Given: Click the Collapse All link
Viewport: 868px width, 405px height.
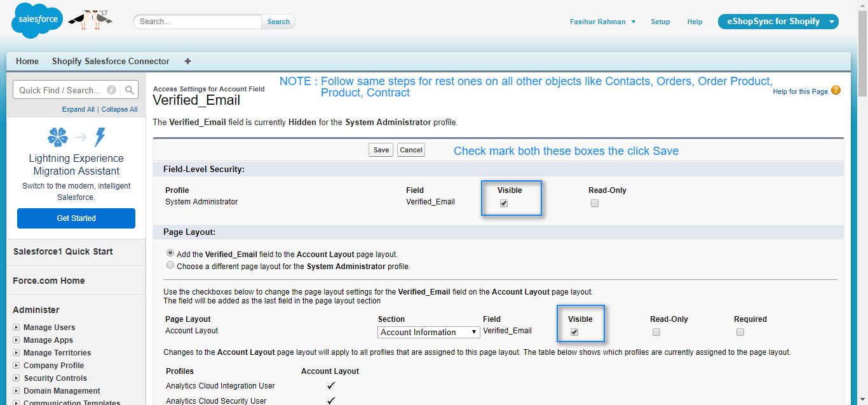Looking at the screenshot, I should coord(119,109).
